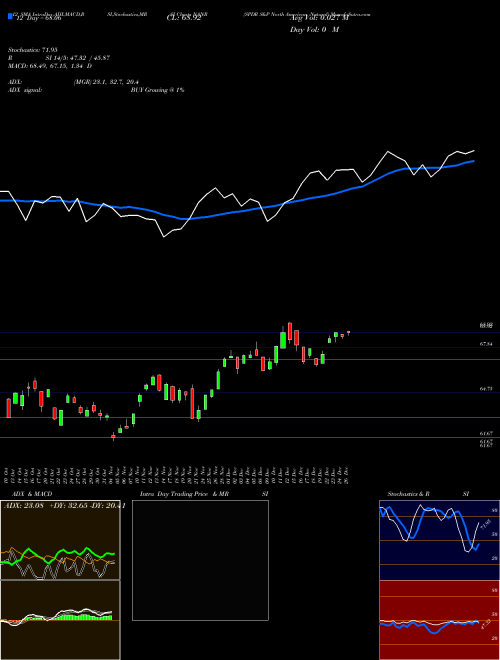Click the 'Stochastics & R SI' panel title
The width and height of the screenshot is (500, 660).
tap(428, 494)
